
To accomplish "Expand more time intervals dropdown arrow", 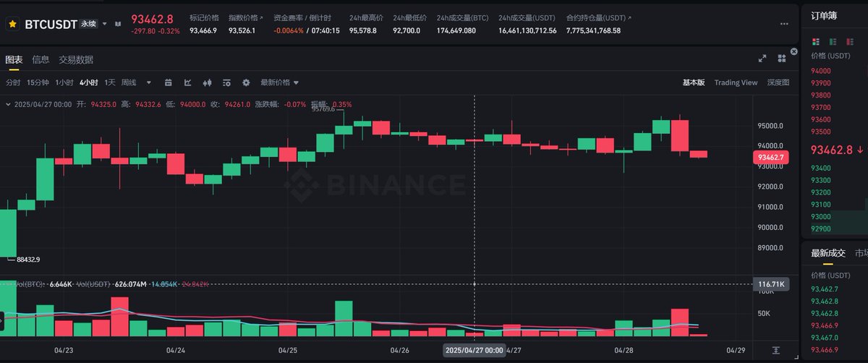I will coord(149,82).
